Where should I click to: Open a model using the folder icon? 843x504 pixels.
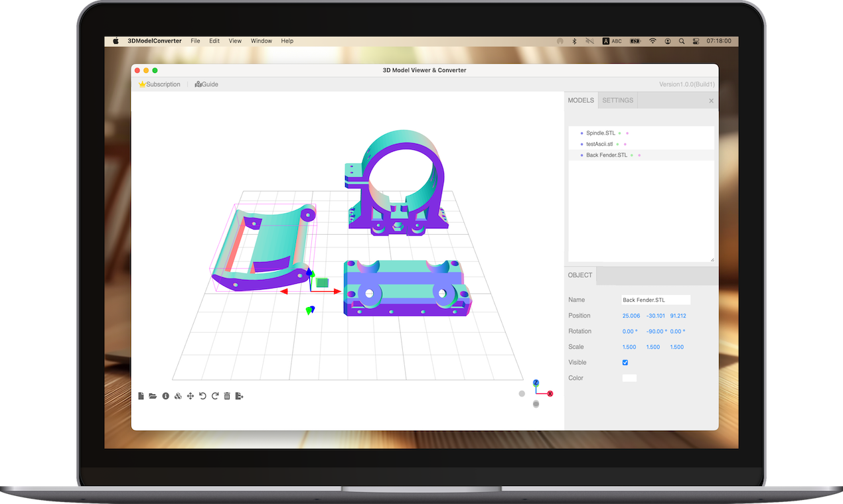(x=153, y=396)
